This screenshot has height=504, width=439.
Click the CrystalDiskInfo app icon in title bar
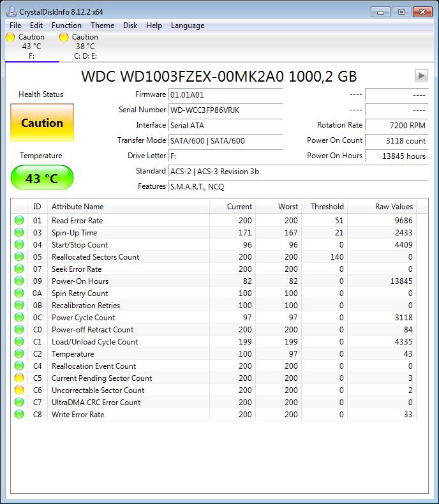[11, 11]
